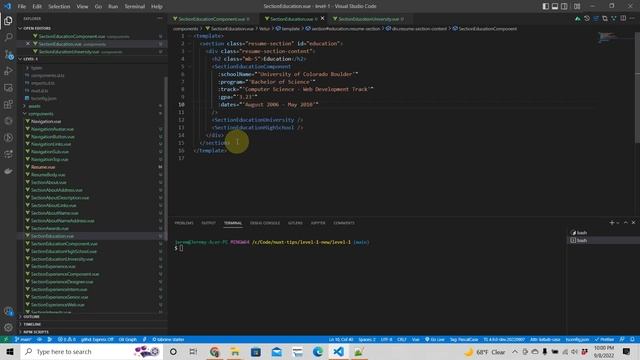Image resolution: width=640 pixels, height=360 pixels.
Task: Open the Manage gear icon
Action: click(8, 327)
